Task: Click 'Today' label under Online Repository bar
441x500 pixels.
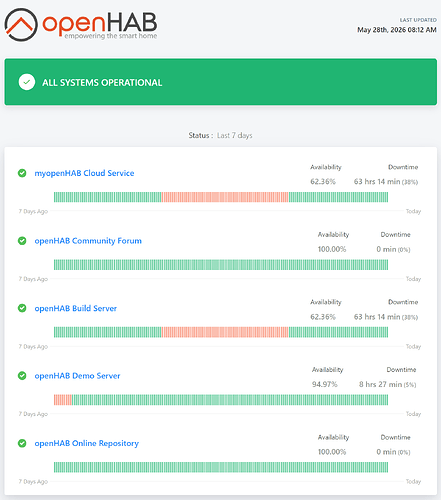Action: coord(413,481)
